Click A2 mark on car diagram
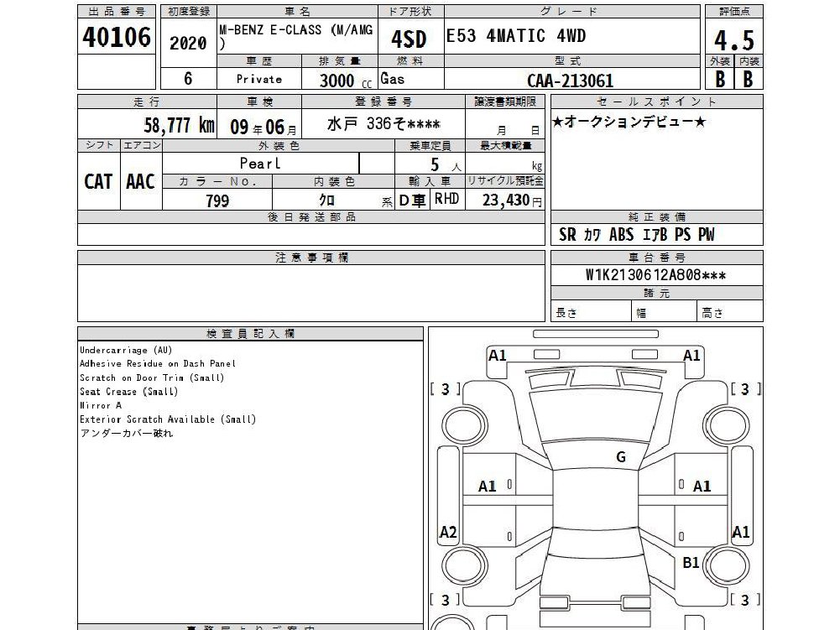 tap(448, 532)
